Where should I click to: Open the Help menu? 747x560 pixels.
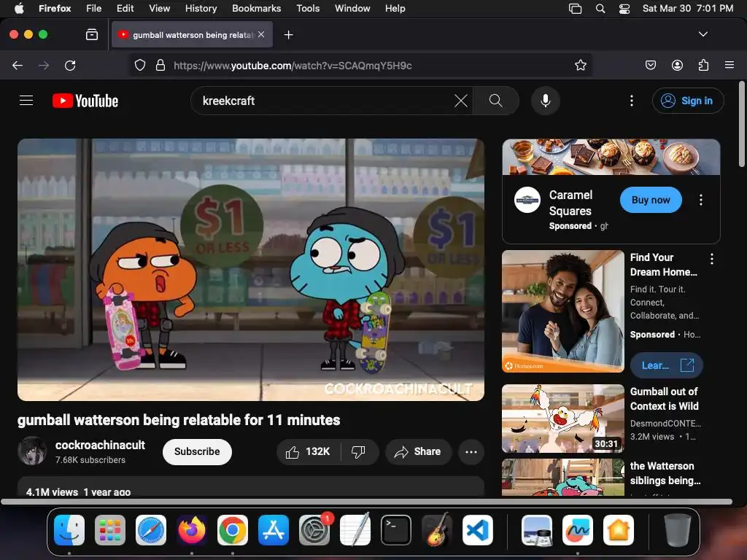(x=395, y=8)
